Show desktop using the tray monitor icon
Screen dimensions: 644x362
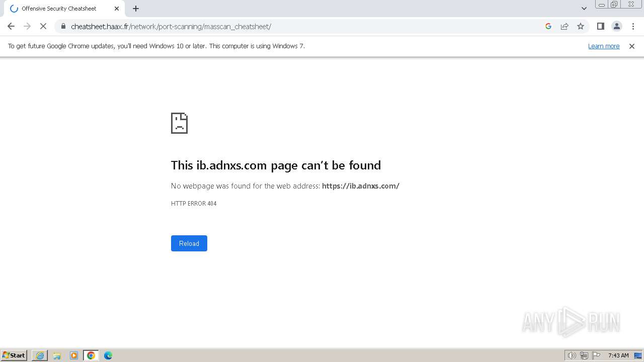[638, 355]
